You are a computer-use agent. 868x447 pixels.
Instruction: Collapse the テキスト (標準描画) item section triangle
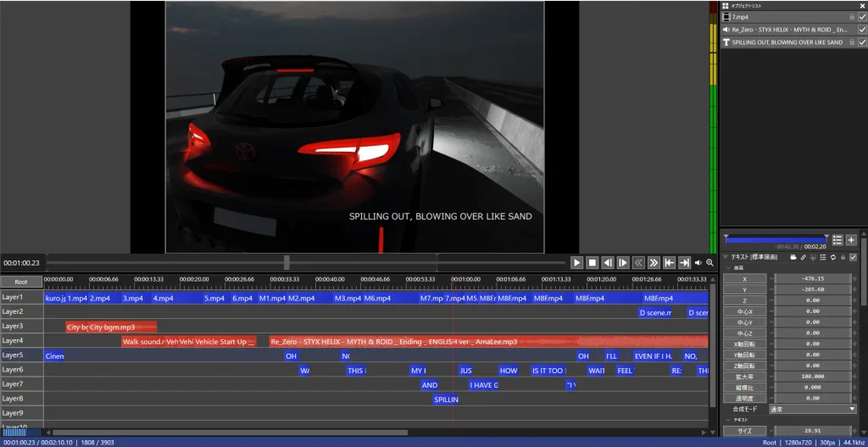pos(726,257)
